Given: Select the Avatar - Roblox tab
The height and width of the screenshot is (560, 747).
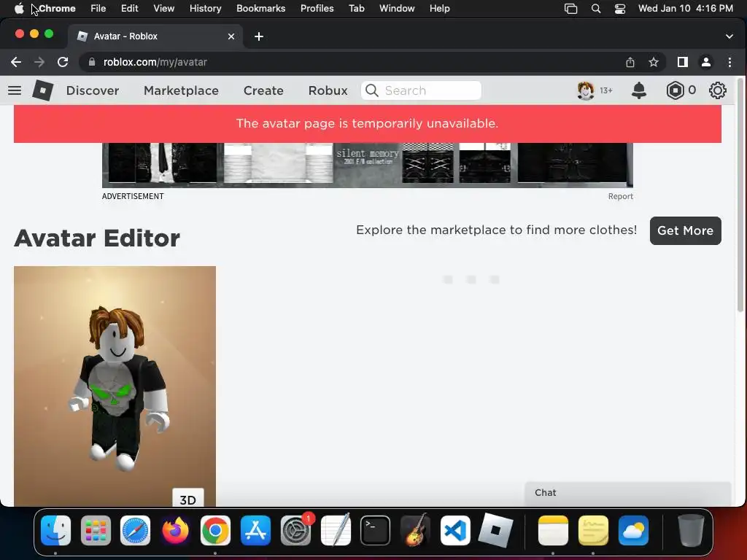Looking at the screenshot, I should 156,36.
